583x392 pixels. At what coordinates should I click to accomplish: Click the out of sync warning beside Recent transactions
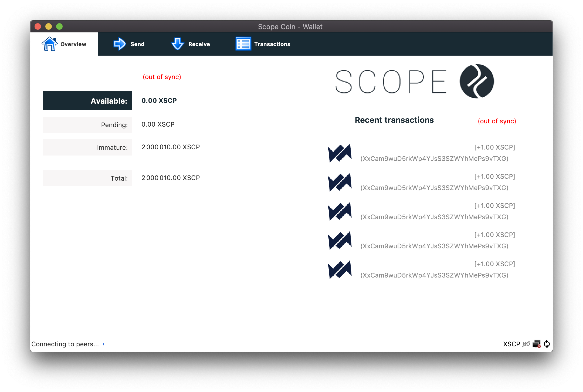click(x=497, y=121)
